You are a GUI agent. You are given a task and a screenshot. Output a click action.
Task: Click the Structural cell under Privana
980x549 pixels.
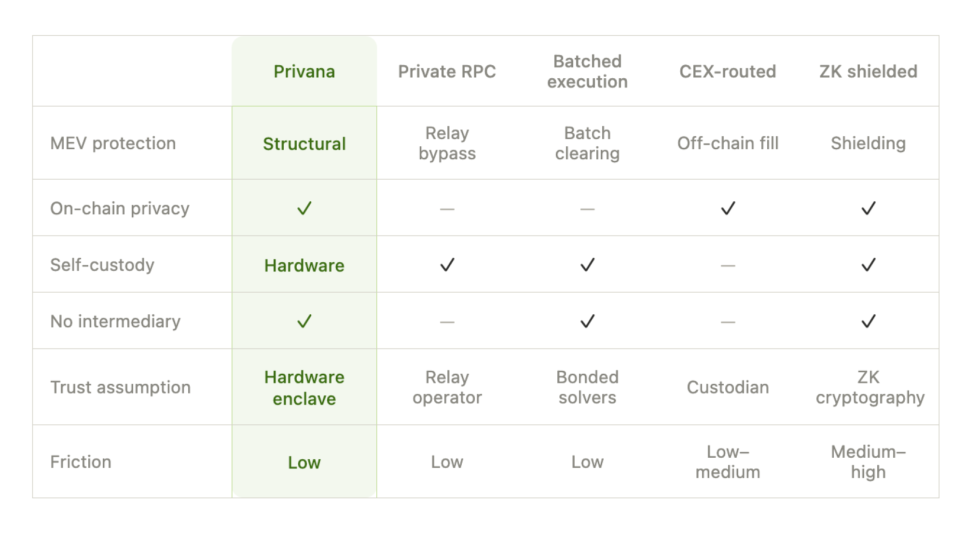coord(304,144)
